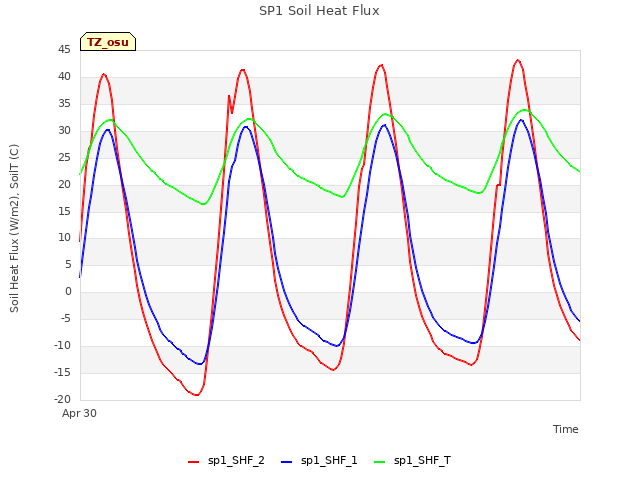The width and height of the screenshot is (640, 480).
Task: Click the 40 y-axis tick label
Action: [64, 77]
